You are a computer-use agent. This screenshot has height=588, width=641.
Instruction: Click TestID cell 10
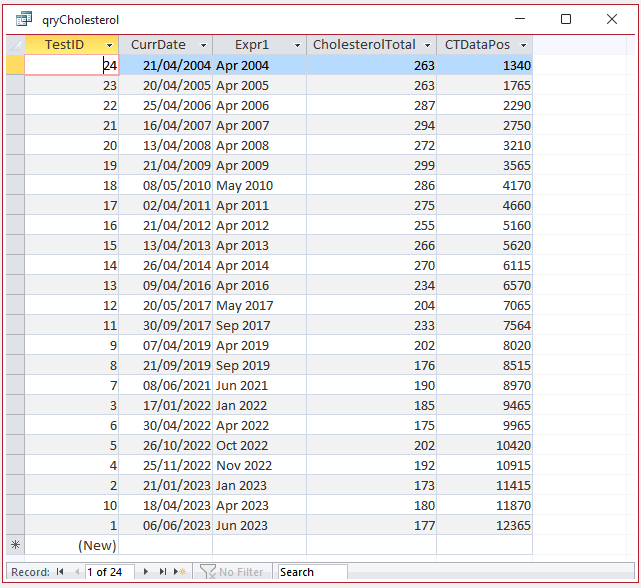[72, 505]
